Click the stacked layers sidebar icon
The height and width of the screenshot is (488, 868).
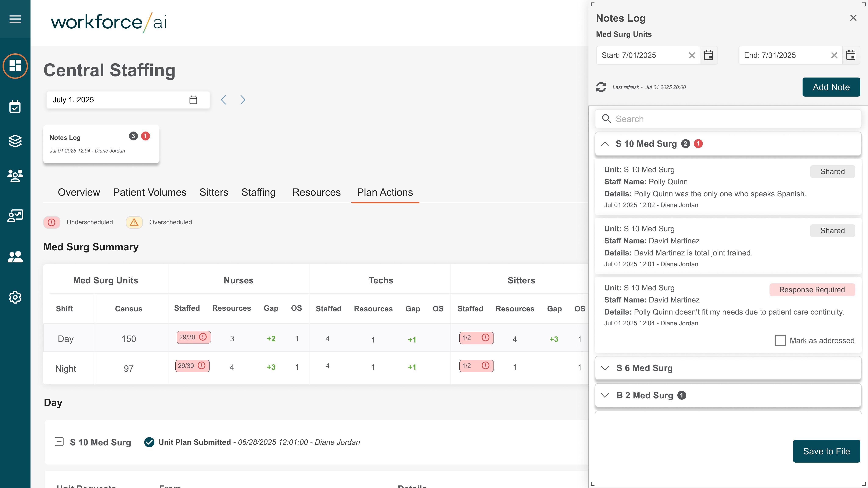[x=15, y=141]
